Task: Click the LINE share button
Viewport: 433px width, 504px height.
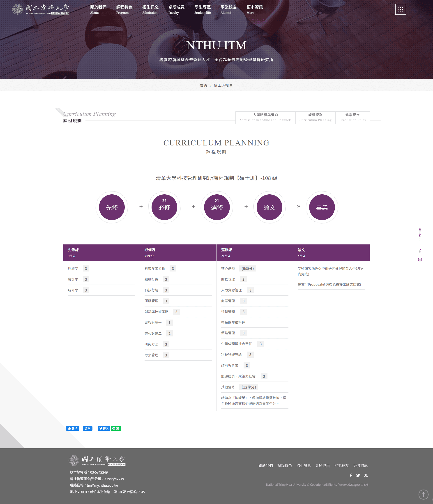Action: tap(116, 428)
